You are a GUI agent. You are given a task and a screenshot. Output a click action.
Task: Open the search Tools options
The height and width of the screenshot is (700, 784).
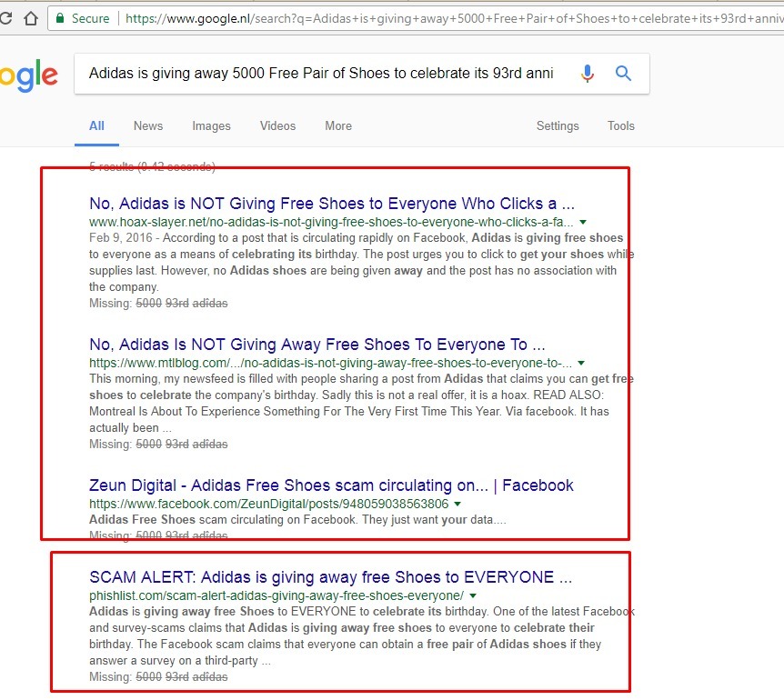620,126
